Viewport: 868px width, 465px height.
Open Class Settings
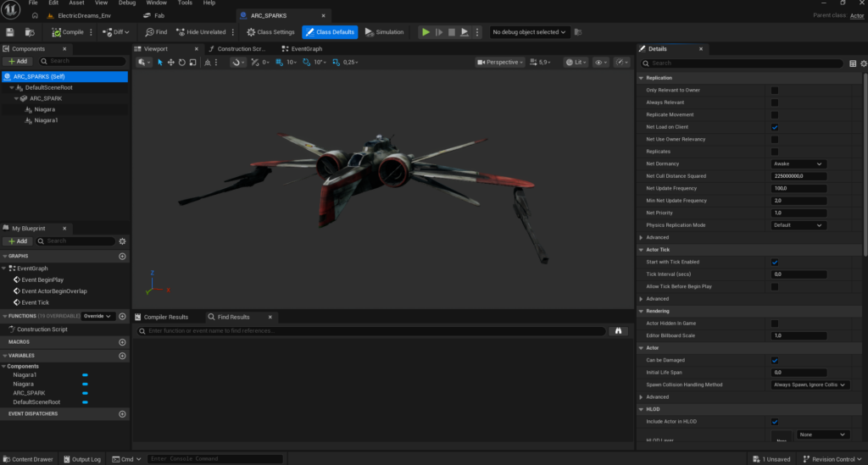pos(270,32)
